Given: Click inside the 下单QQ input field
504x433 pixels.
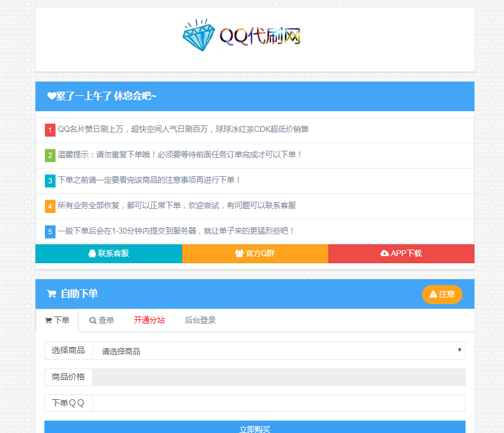Looking at the screenshot, I should tap(278, 403).
